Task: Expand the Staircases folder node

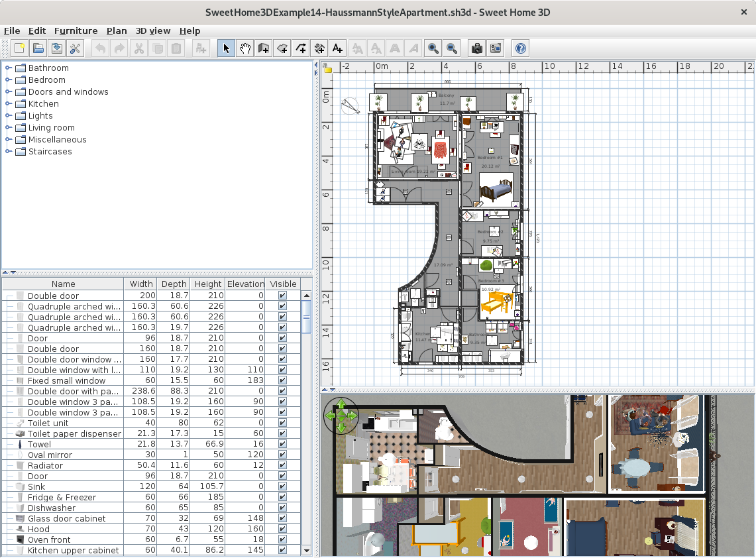Action: (9, 151)
